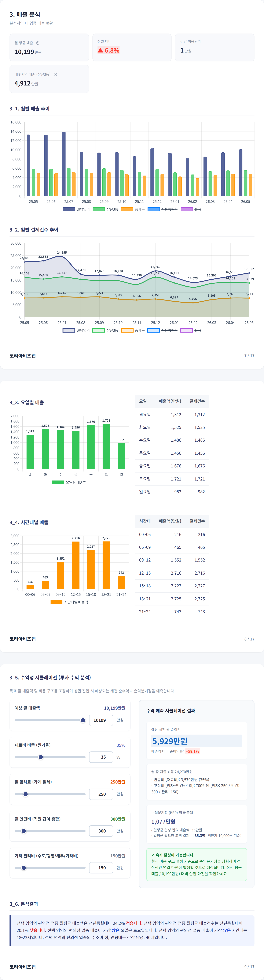The image size is (264, 980).
Task: Show 서울특별시 series in monthly sales chart
Action: click(163, 209)
